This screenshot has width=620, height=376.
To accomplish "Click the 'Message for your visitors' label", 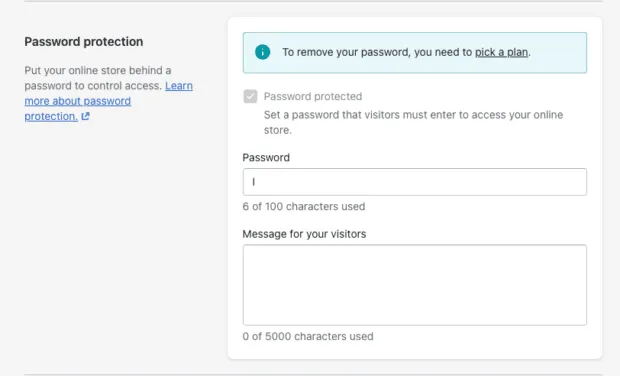I will point(304,234).
